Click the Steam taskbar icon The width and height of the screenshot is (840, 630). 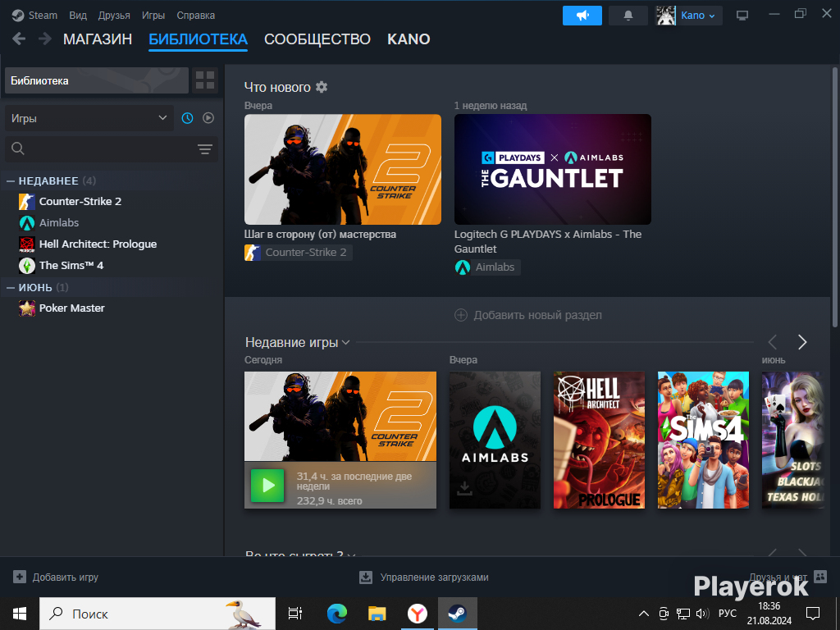[x=458, y=614]
